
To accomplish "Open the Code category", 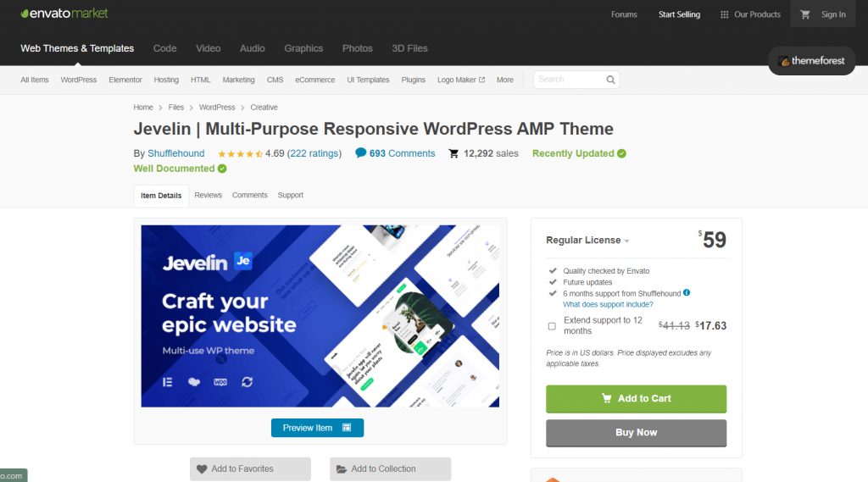I will point(165,48).
